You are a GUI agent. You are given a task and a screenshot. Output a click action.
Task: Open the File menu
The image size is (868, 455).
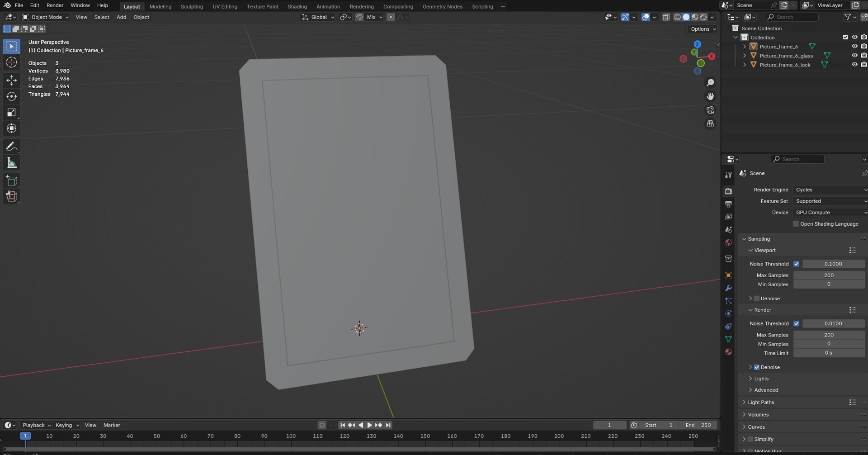click(x=19, y=5)
